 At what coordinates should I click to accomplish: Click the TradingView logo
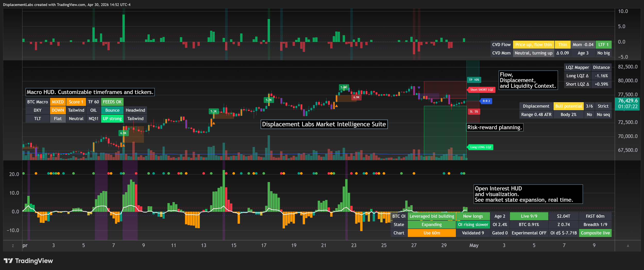(x=28, y=261)
